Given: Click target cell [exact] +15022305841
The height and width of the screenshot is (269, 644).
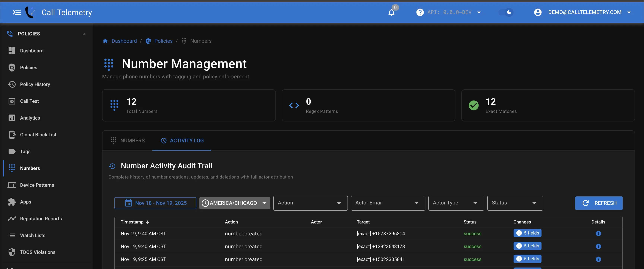Looking at the screenshot, I should click(x=381, y=259).
